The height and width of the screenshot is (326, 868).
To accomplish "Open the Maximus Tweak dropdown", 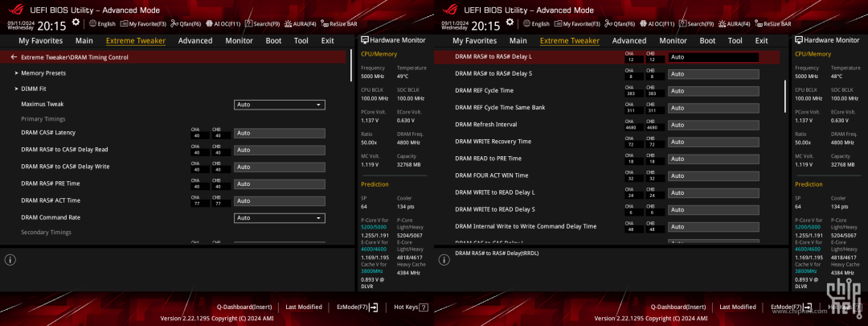I will (x=280, y=105).
